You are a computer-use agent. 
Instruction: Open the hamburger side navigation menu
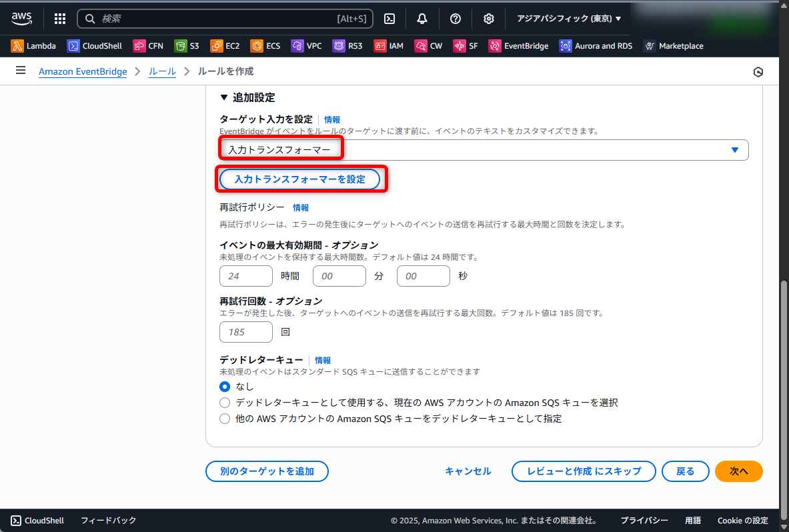pos(21,71)
